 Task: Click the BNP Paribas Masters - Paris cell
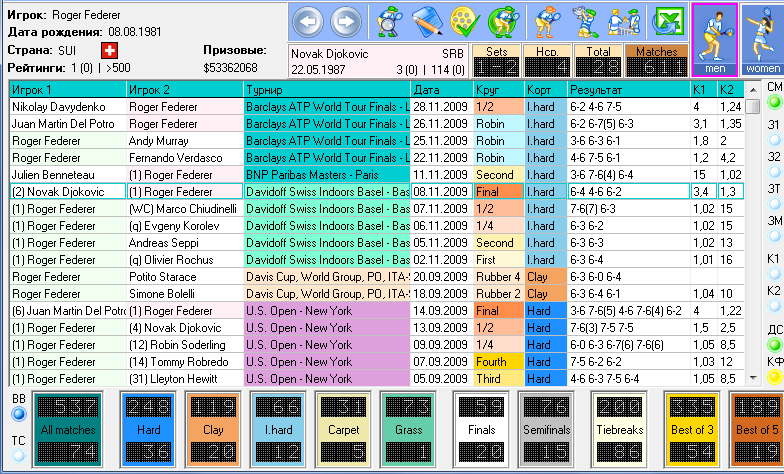click(327, 175)
